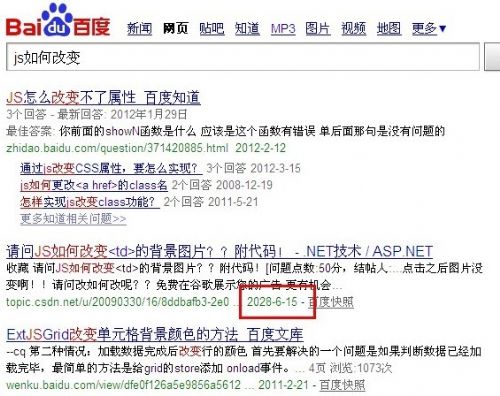Click into the search input field
Viewport: 500px width, 396px height.
pyautogui.click(x=243, y=57)
